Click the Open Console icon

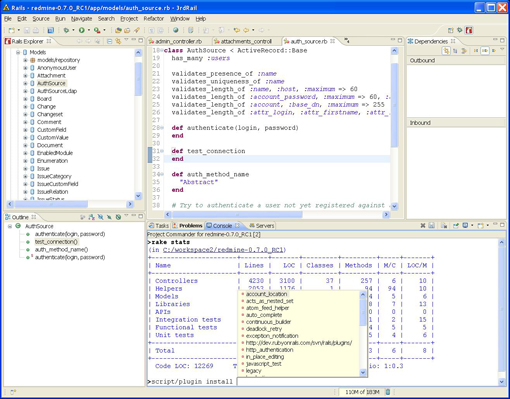[481, 226]
